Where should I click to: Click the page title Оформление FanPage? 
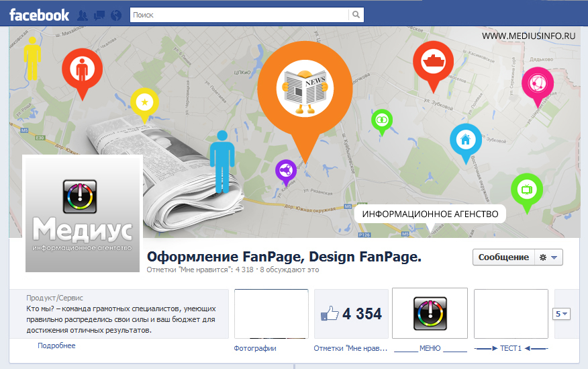click(x=284, y=257)
